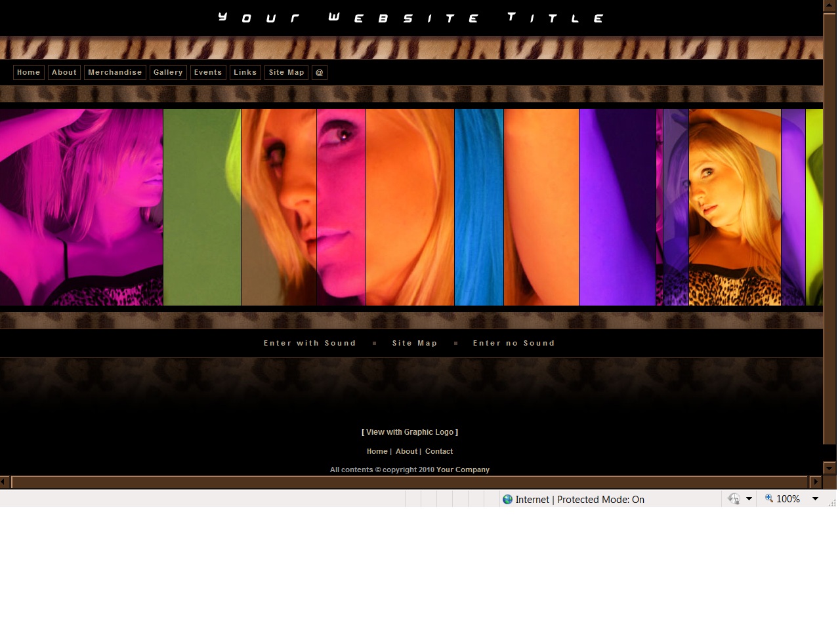Click the magenta blonde woman photo
Screen dimensions: 840x640
pos(81,207)
